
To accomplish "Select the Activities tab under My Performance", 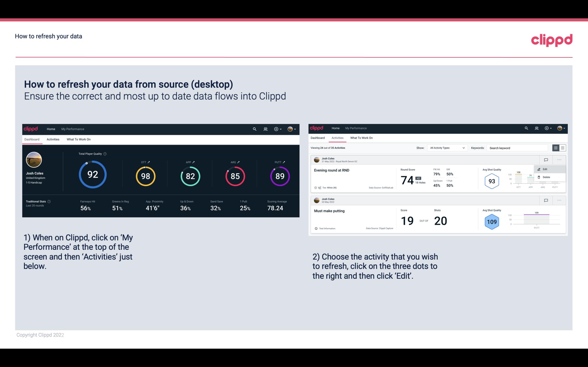I will (x=53, y=139).
